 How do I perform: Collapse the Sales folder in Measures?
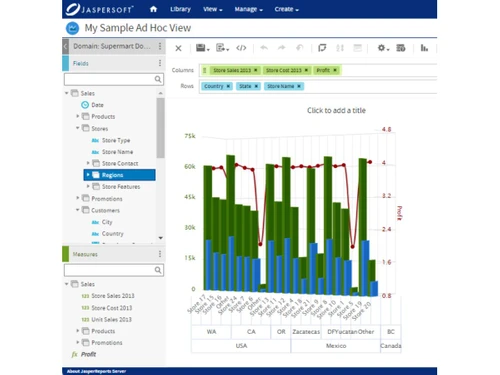67,284
